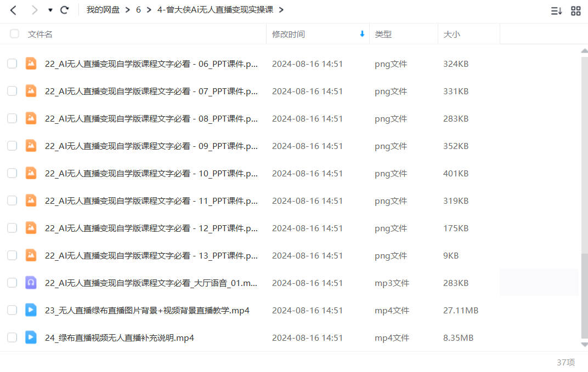Click the video icon beside 23_无人直播绿布直播 file
The width and height of the screenshot is (588, 372).
click(x=31, y=310)
